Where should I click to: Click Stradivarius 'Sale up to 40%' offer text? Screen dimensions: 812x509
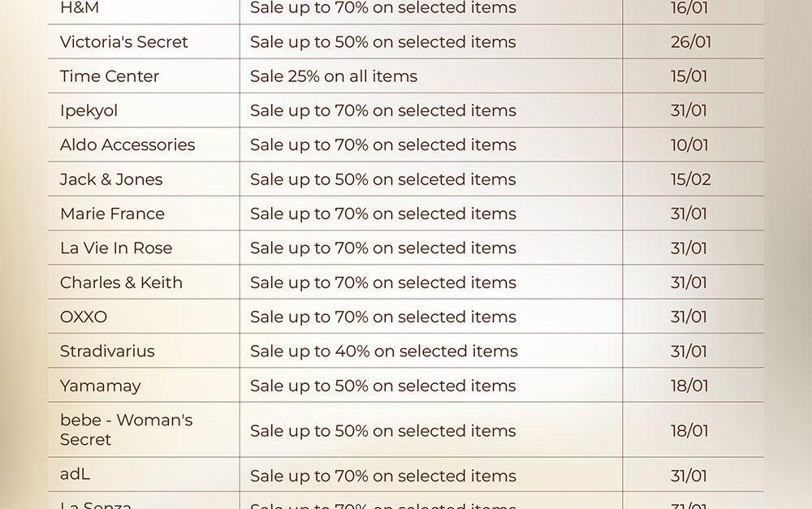coord(383,352)
